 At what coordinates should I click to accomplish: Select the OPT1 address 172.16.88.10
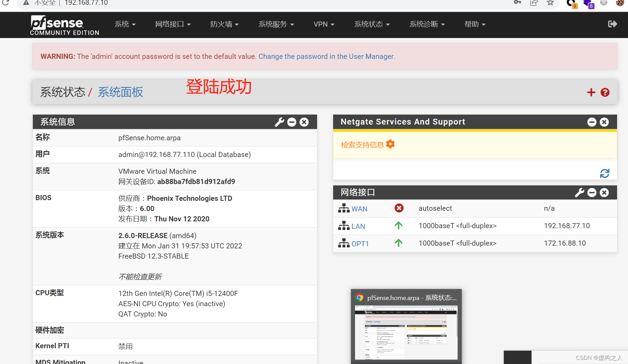[565, 243]
